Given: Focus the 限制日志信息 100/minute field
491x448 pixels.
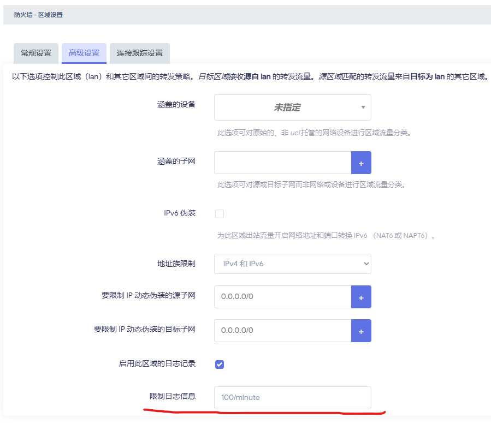Looking at the screenshot, I should click(292, 398).
